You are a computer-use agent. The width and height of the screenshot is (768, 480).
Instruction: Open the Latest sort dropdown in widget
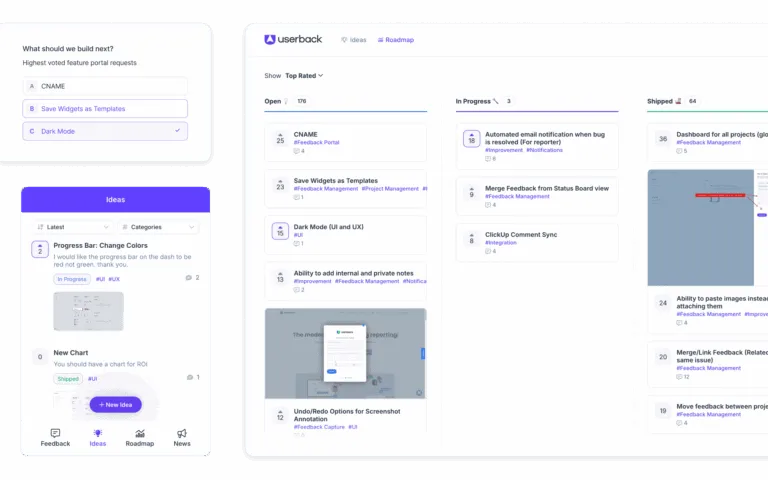click(x=73, y=227)
